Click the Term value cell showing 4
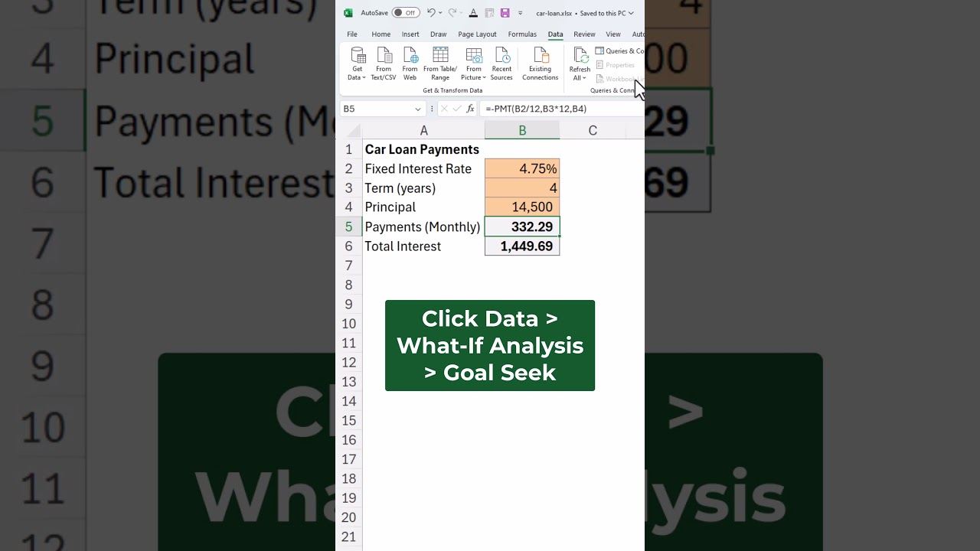This screenshot has width=980, height=551. [x=522, y=187]
